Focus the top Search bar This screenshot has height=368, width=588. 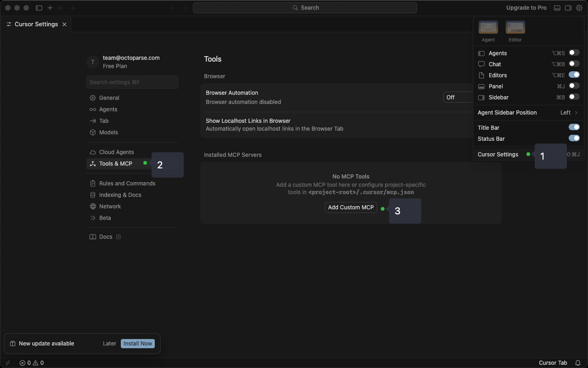305,8
